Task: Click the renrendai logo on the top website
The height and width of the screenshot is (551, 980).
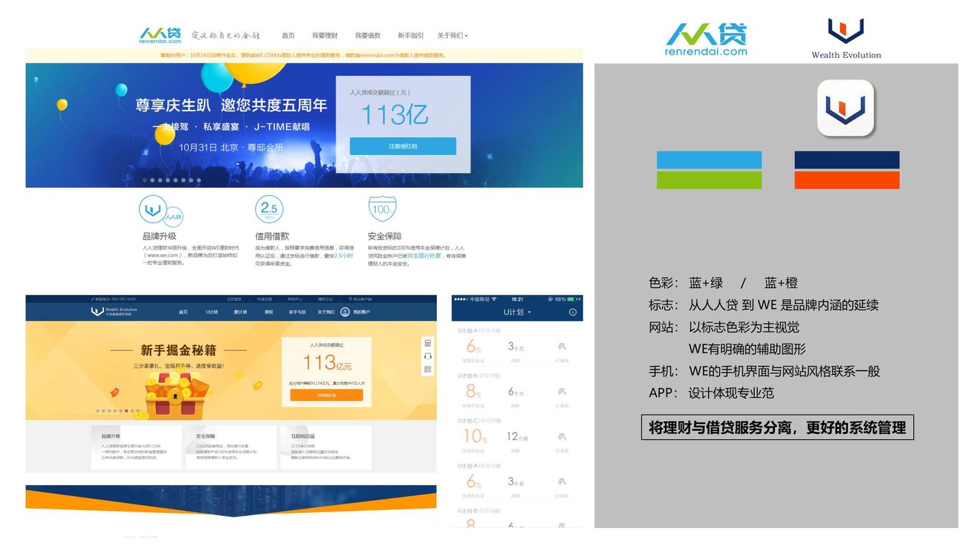Action: [x=160, y=35]
